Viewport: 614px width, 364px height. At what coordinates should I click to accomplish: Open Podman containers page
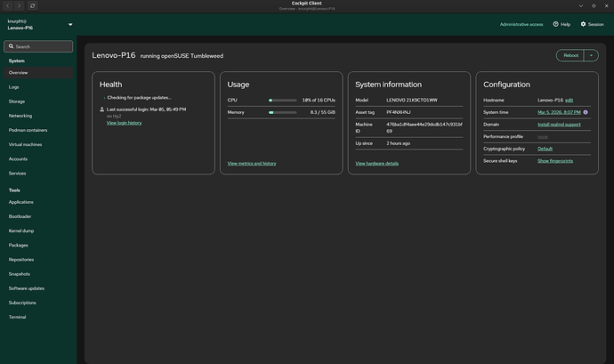coord(38,130)
